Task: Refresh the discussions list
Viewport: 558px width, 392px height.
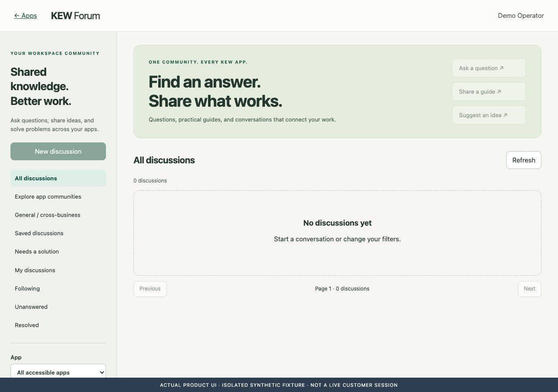Action: click(x=524, y=160)
